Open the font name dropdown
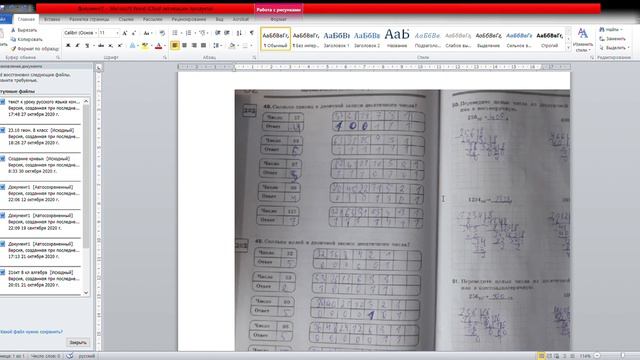This screenshot has width=640, height=360. tap(96, 33)
